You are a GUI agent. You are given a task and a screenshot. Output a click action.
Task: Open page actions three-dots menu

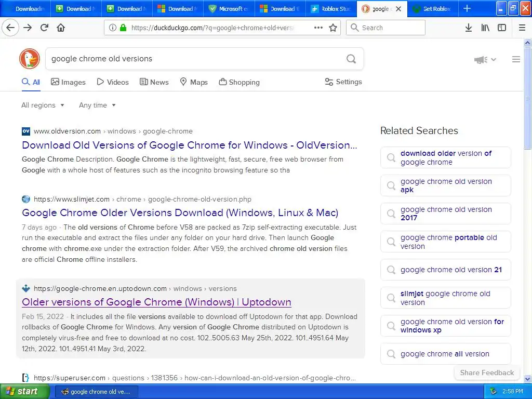click(x=318, y=28)
